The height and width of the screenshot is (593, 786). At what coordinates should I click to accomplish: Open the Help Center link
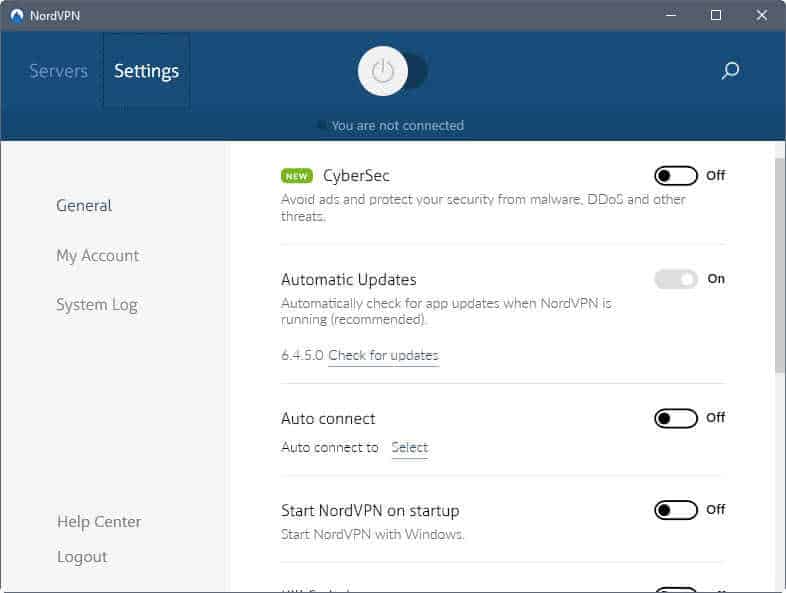99,522
